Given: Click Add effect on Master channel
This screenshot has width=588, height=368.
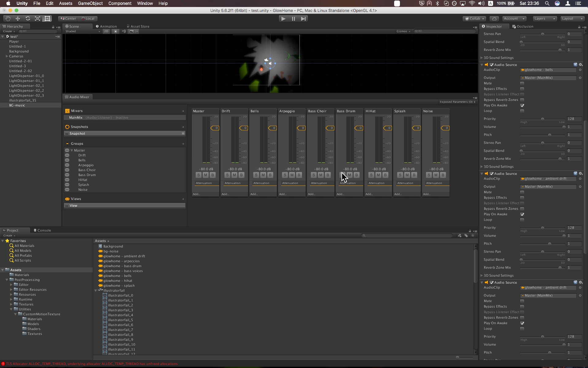Looking at the screenshot, I should [197, 194].
